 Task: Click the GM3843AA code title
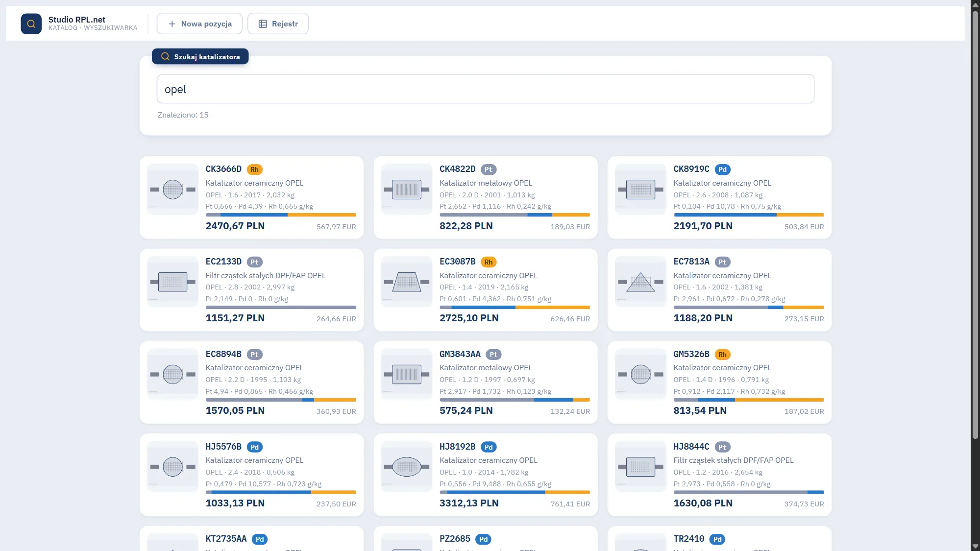point(460,354)
